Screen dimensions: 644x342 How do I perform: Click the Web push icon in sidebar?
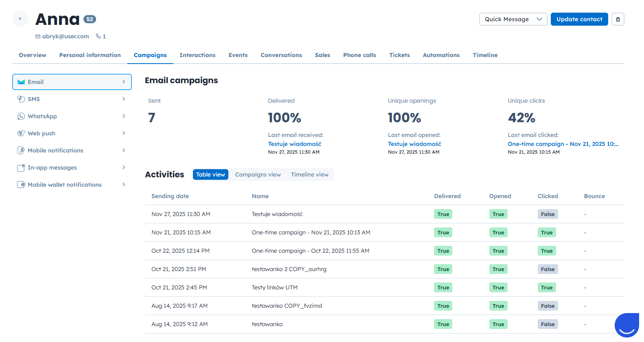pos(21,133)
